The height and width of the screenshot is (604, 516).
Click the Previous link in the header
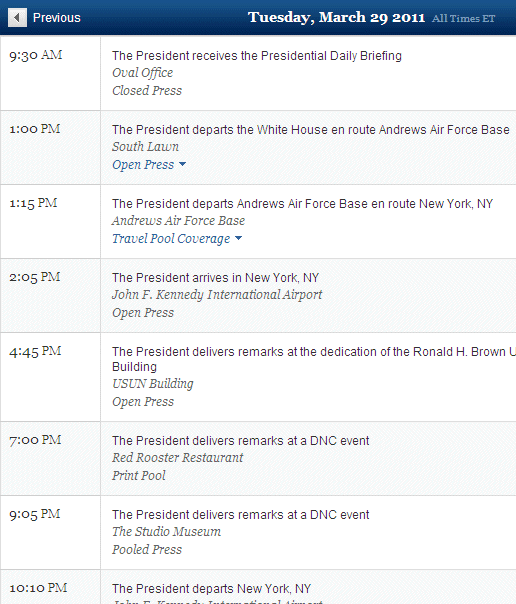[x=57, y=18]
